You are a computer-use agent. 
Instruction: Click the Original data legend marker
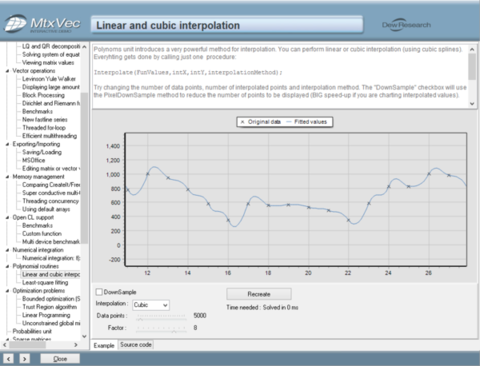(242, 122)
